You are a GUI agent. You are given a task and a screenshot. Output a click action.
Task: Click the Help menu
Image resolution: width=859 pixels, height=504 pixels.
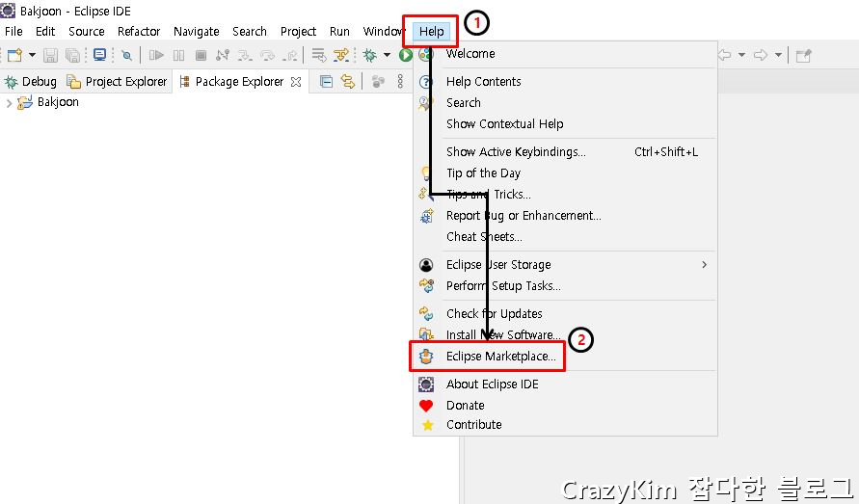[431, 31]
